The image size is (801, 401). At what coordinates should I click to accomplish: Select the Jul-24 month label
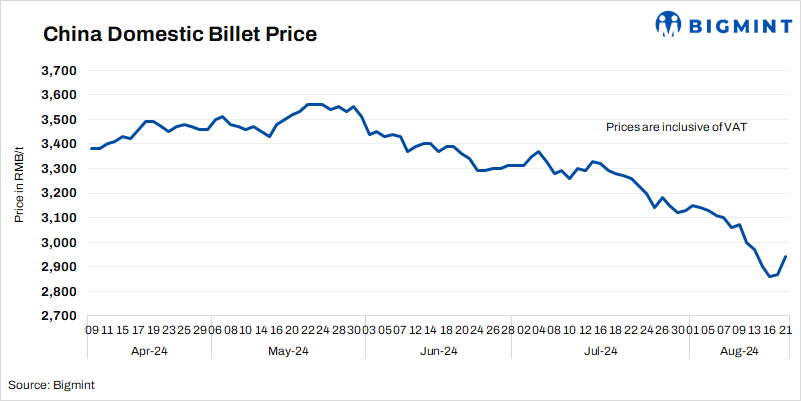click(597, 351)
